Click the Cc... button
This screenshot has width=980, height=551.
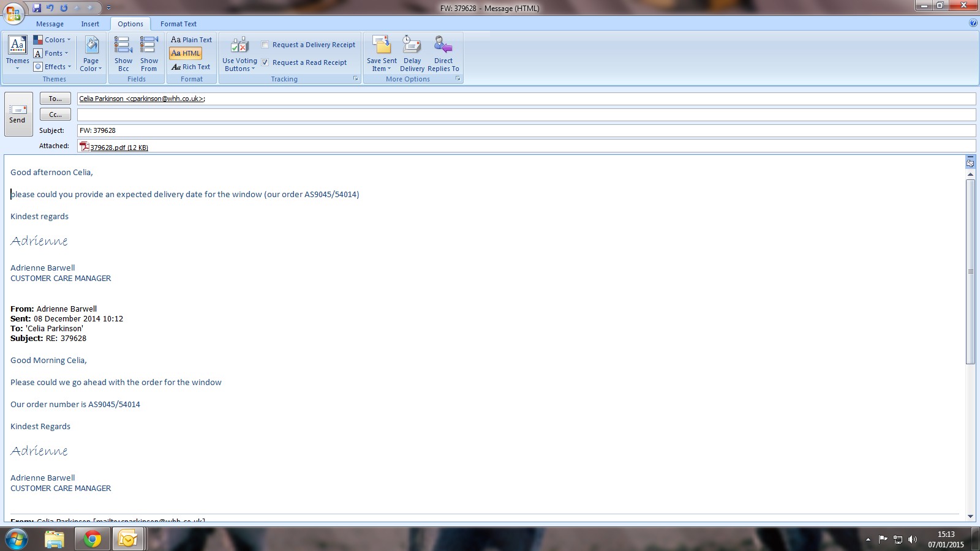(x=55, y=114)
